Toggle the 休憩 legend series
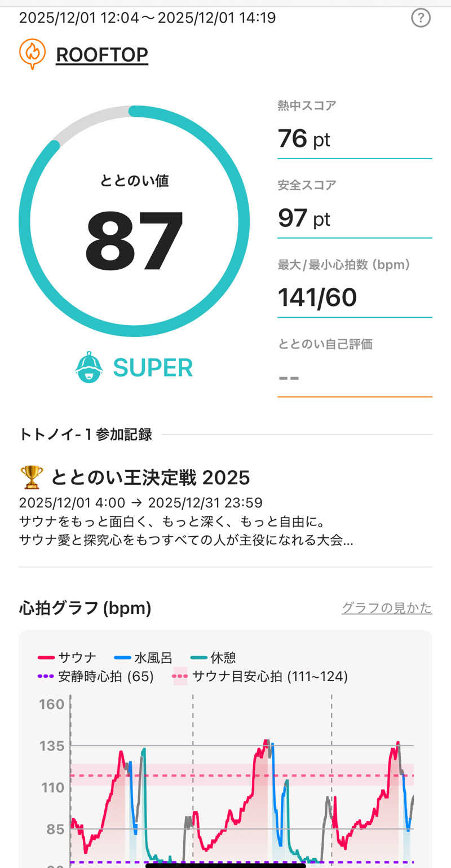Image resolution: width=451 pixels, height=868 pixels. coord(213,657)
